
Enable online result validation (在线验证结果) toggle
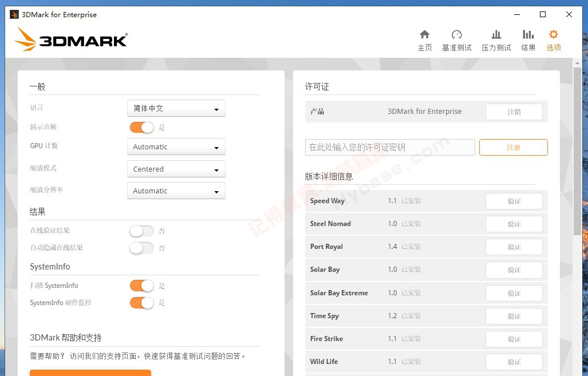pos(141,231)
